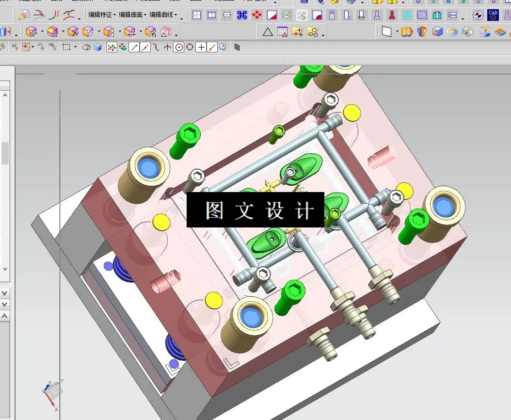Select the Point tool icon
The height and width of the screenshot is (420, 511).
point(201,47)
